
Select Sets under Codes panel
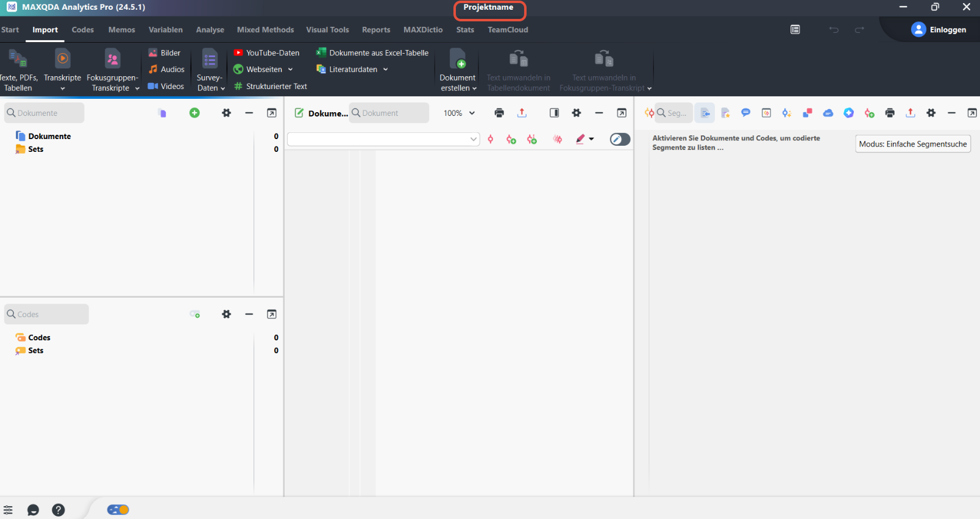pyautogui.click(x=35, y=351)
